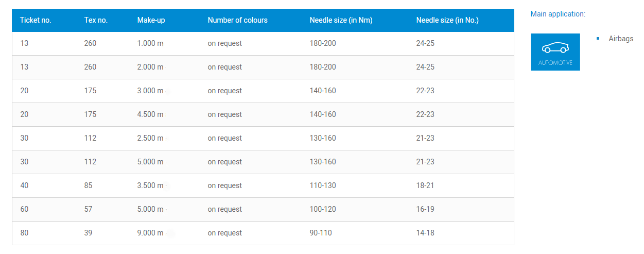Click the 2.000 m make-up cell

150,67
